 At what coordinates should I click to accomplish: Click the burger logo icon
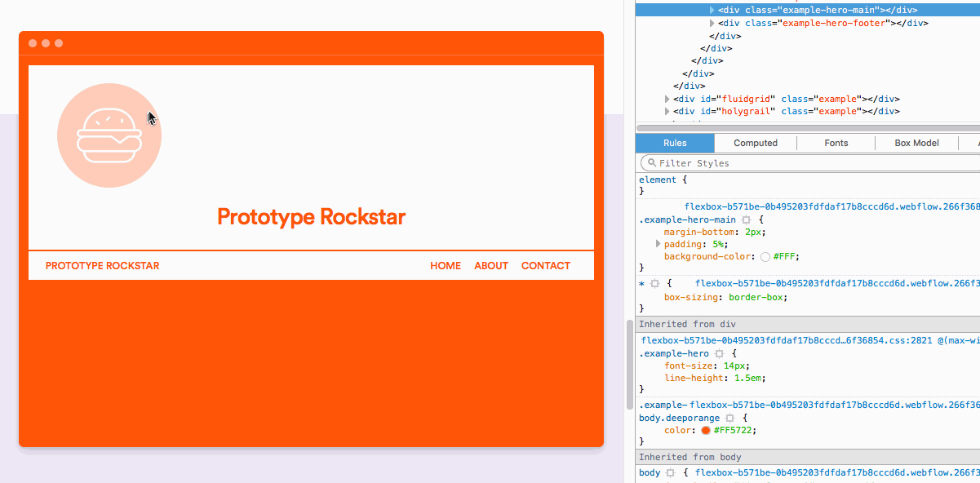coord(109,135)
